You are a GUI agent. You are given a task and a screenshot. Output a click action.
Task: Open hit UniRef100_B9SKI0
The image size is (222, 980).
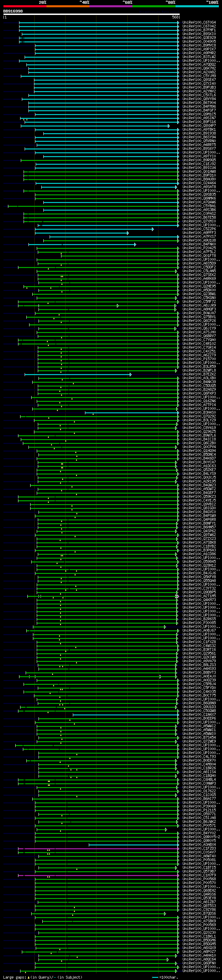pyautogui.click(x=199, y=34)
